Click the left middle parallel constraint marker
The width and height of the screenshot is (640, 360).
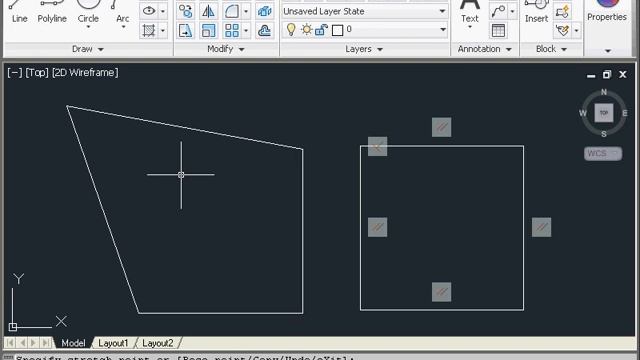pyautogui.click(x=378, y=227)
